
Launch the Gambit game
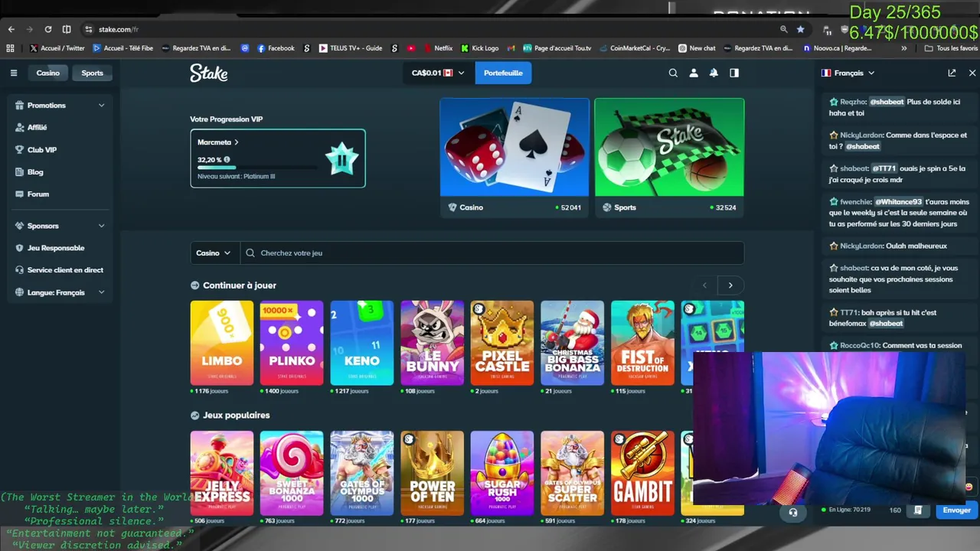click(x=643, y=473)
